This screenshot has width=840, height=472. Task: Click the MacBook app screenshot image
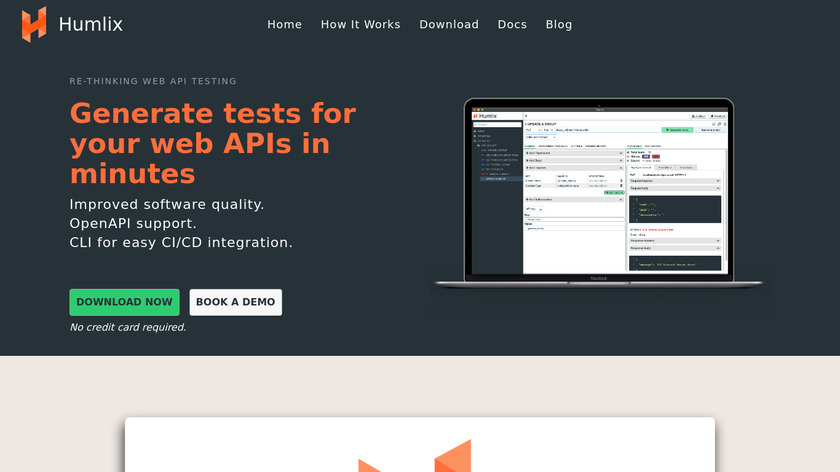click(599, 190)
